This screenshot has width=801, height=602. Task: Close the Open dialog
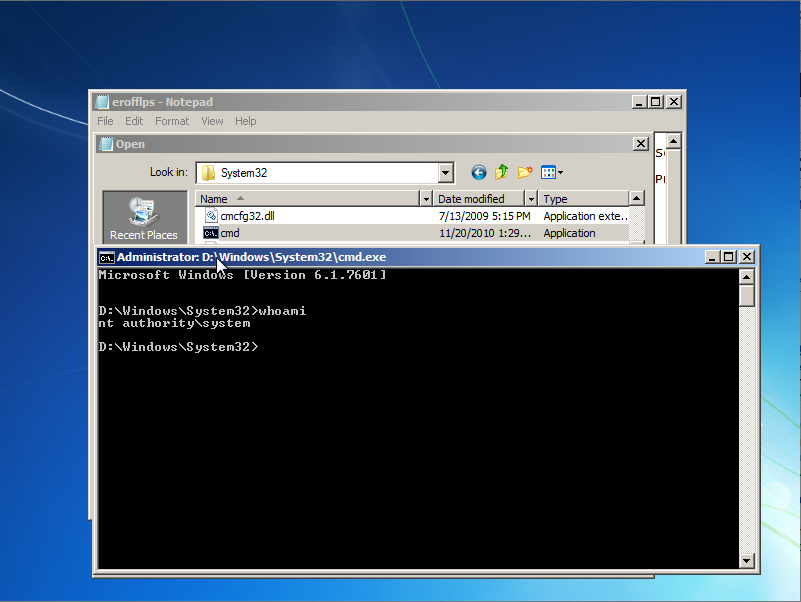641,144
